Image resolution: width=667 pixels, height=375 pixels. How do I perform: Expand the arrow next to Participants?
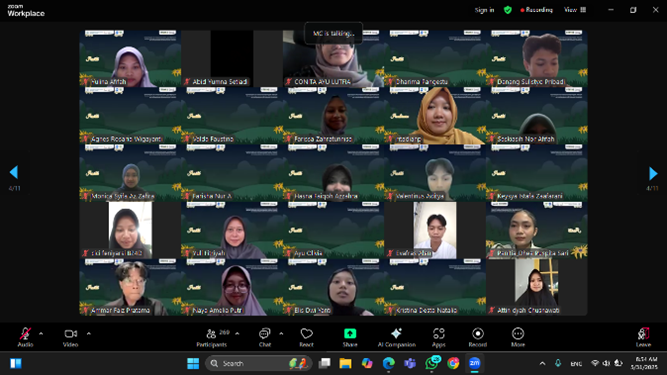pos(237,334)
